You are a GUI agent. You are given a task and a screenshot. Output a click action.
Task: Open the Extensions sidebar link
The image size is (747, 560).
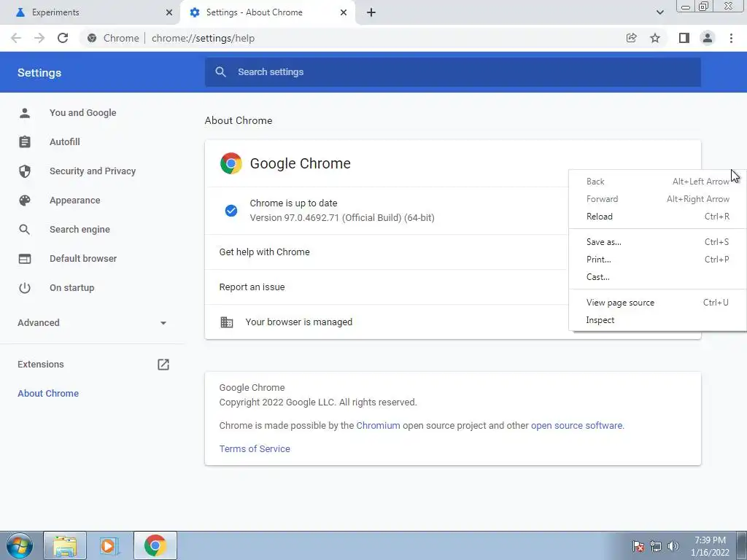coord(41,365)
